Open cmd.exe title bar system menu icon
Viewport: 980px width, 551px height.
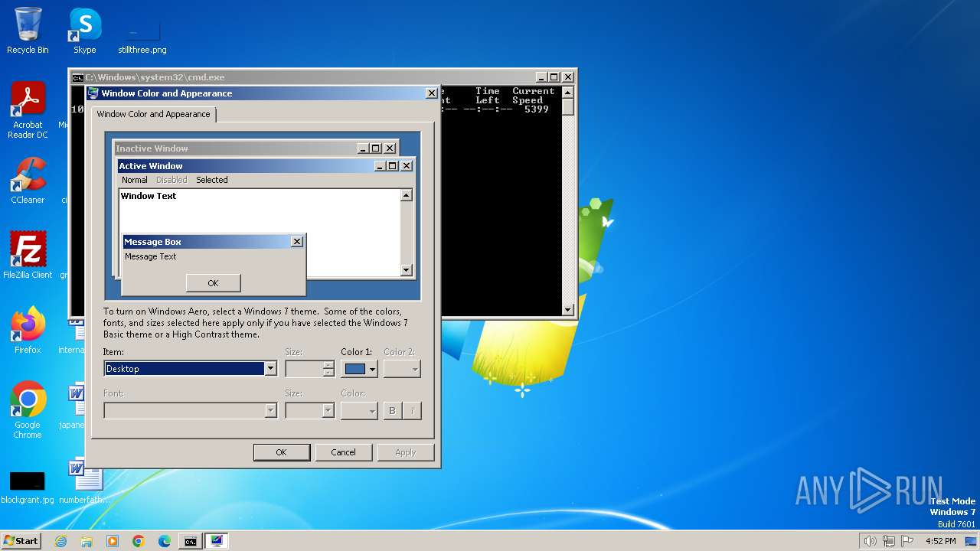point(77,77)
